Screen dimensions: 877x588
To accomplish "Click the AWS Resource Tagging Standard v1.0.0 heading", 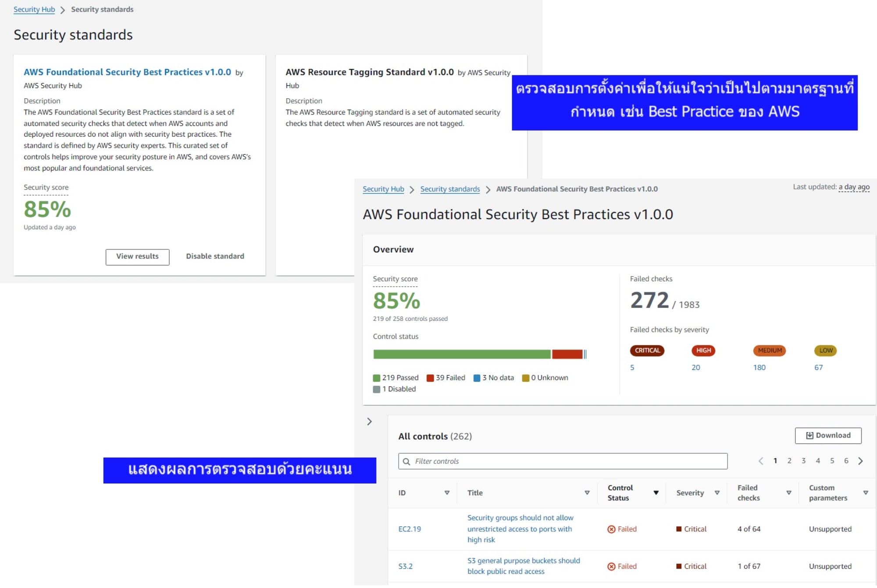I will click(370, 72).
